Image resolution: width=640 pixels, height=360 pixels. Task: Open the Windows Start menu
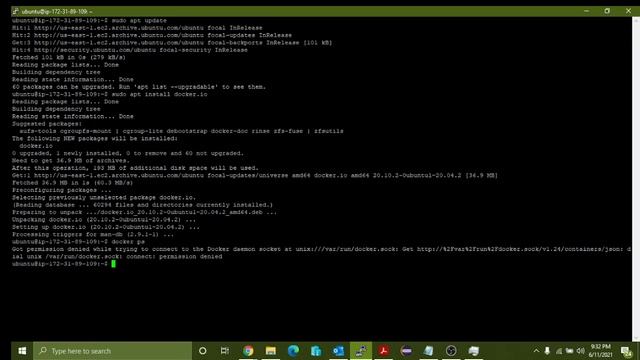tap(22, 351)
